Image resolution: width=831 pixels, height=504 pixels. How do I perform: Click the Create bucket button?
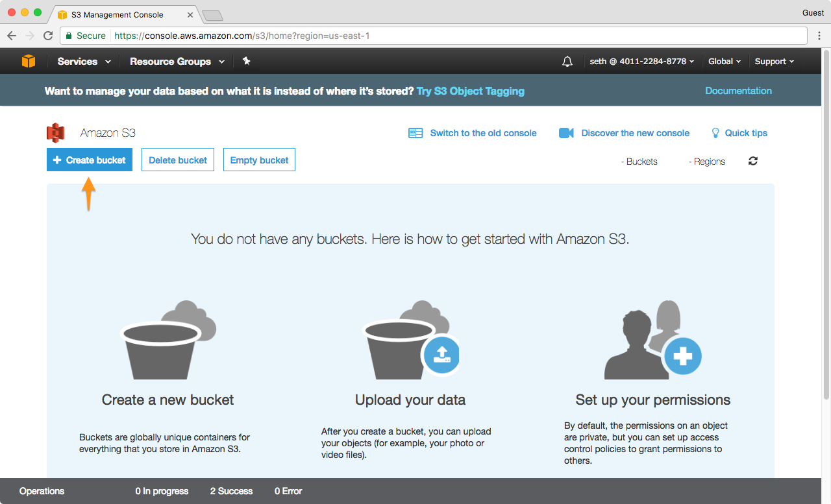point(90,160)
